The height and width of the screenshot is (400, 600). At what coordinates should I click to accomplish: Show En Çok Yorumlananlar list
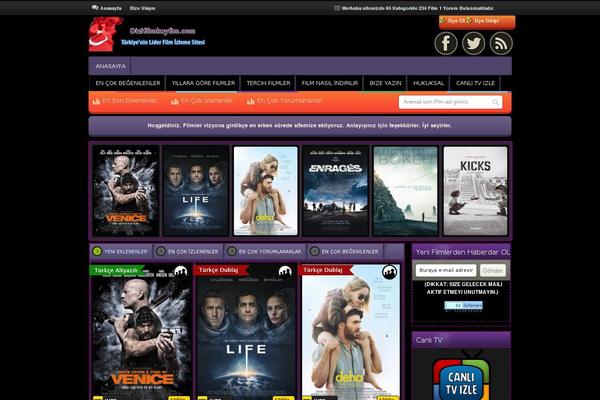click(290, 101)
